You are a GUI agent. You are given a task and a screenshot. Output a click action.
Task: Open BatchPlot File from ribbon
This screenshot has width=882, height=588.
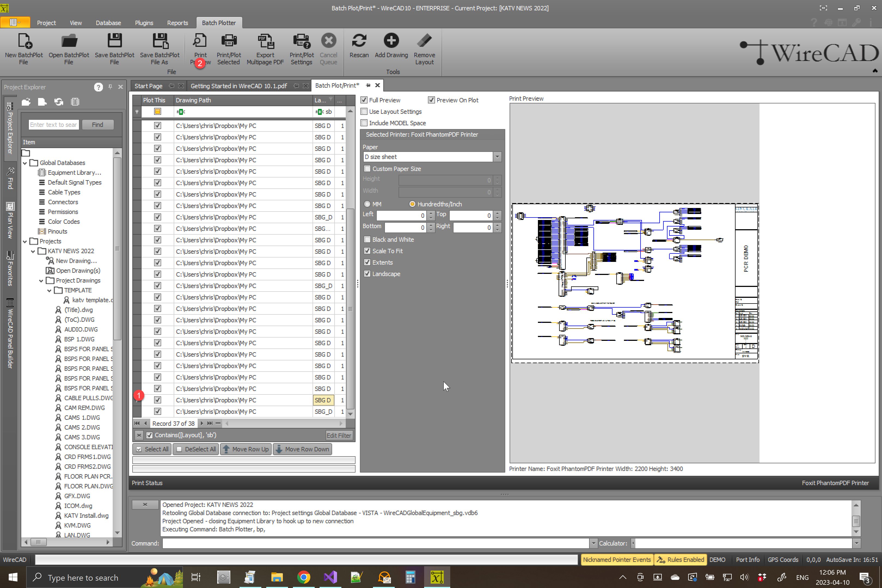(69, 49)
